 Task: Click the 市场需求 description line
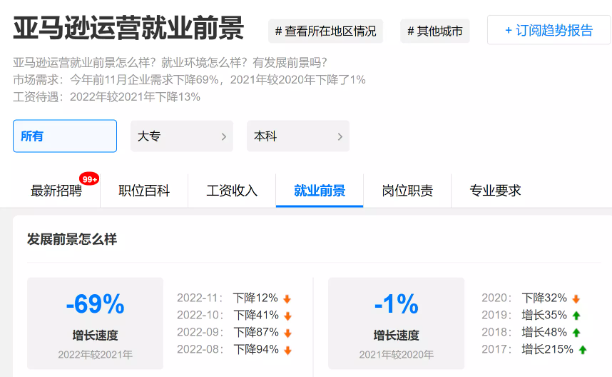pos(189,80)
